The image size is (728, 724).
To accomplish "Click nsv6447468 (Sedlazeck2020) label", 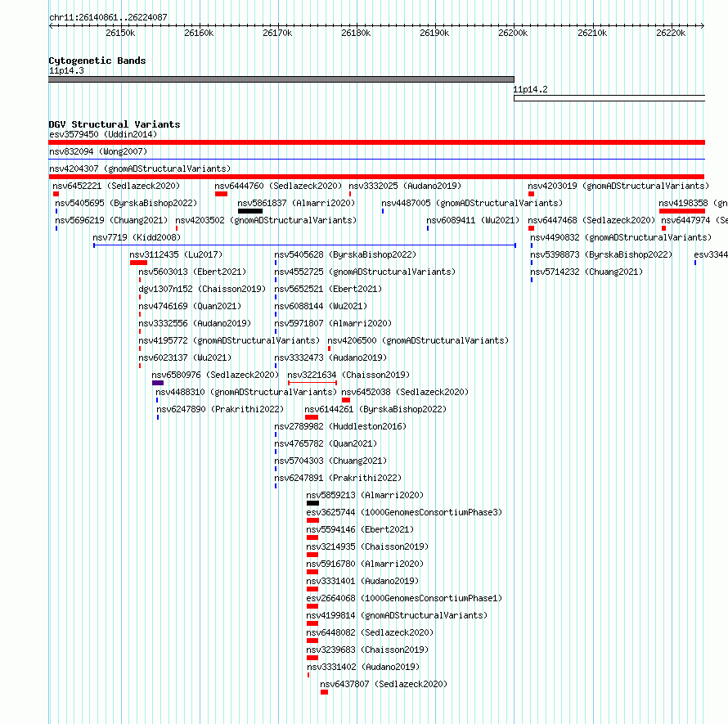I will coord(591,220).
